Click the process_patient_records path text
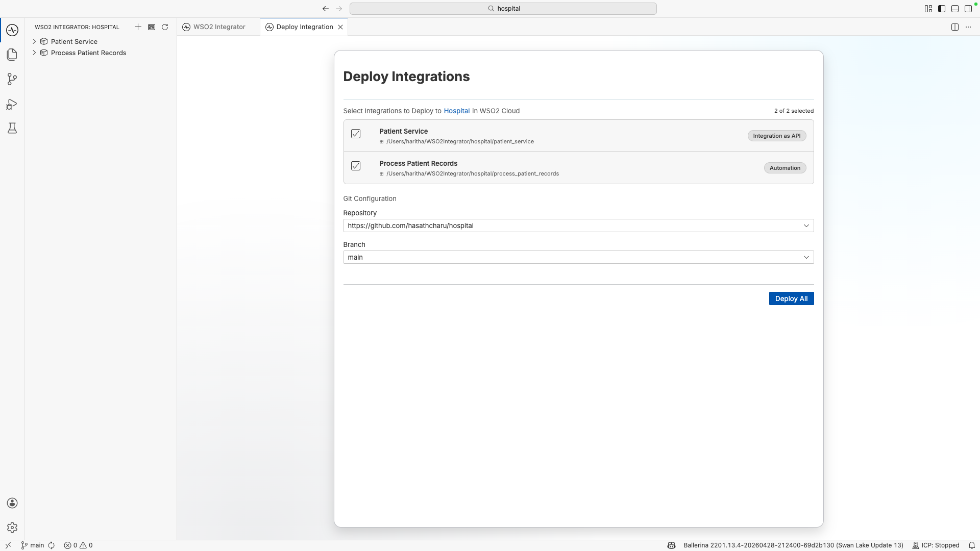The width and height of the screenshot is (980, 551). click(x=473, y=173)
